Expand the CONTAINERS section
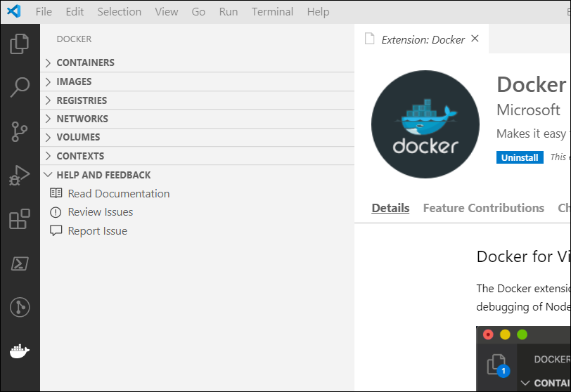The image size is (571, 392). [197, 63]
